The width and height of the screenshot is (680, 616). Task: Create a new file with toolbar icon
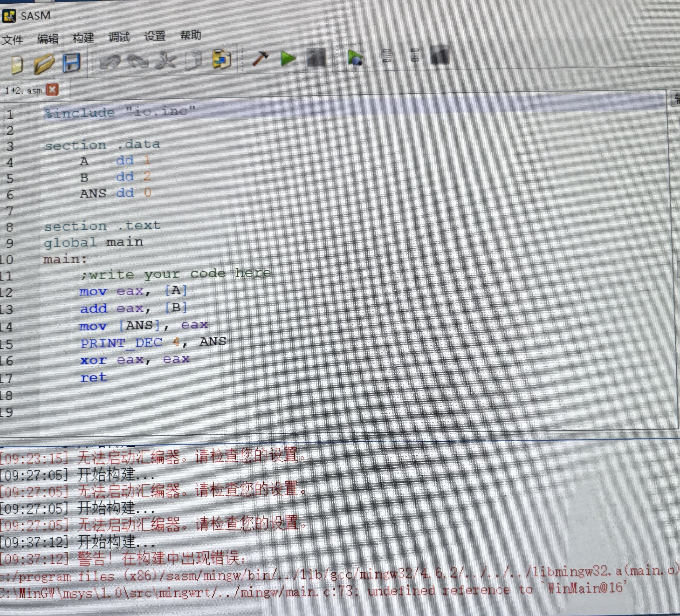pyautogui.click(x=17, y=64)
